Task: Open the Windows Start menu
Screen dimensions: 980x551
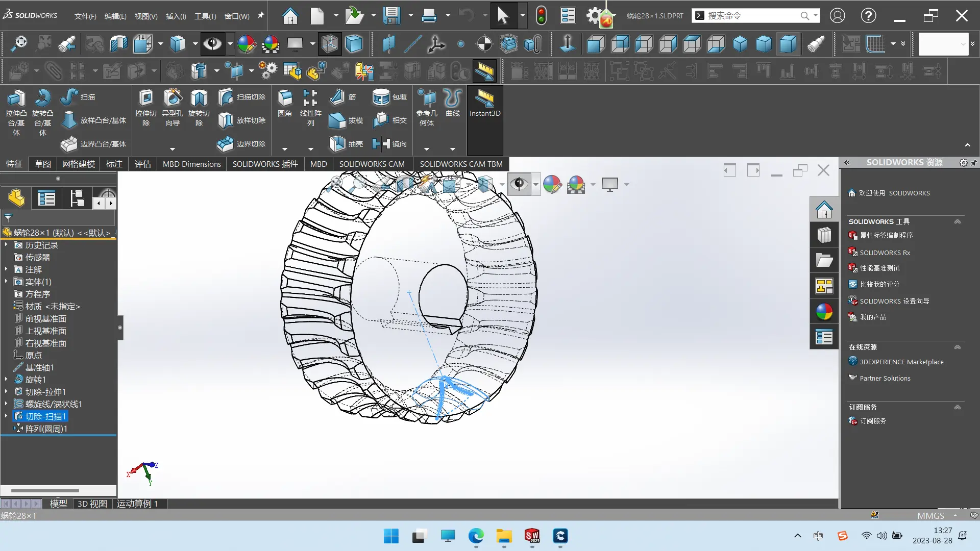Action: [x=391, y=536]
